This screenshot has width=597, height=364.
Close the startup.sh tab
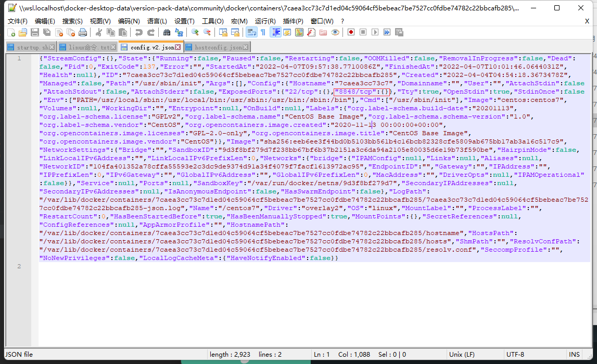pos(52,47)
